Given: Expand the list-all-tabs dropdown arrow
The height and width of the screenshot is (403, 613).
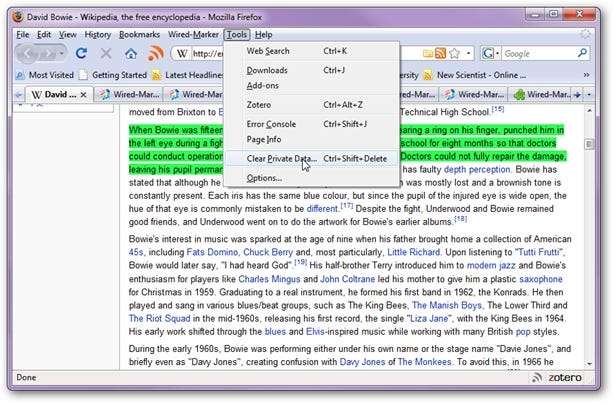Looking at the screenshot, I should click(x=590, y=94).
